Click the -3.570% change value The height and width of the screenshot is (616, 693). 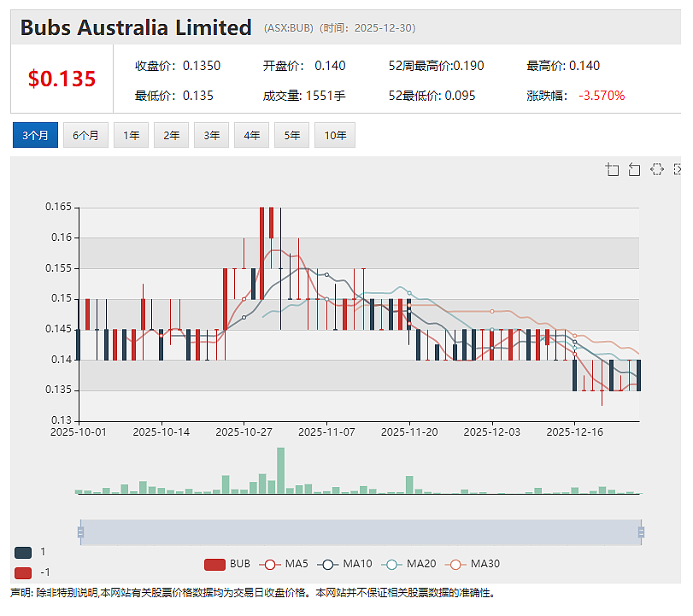tap(602, 96)
